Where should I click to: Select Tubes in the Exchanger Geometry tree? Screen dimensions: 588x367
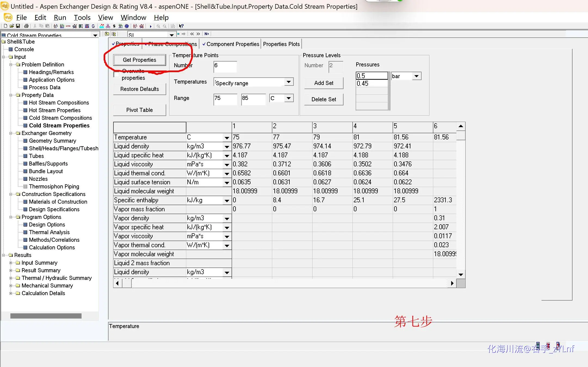[x=36, y=156]
